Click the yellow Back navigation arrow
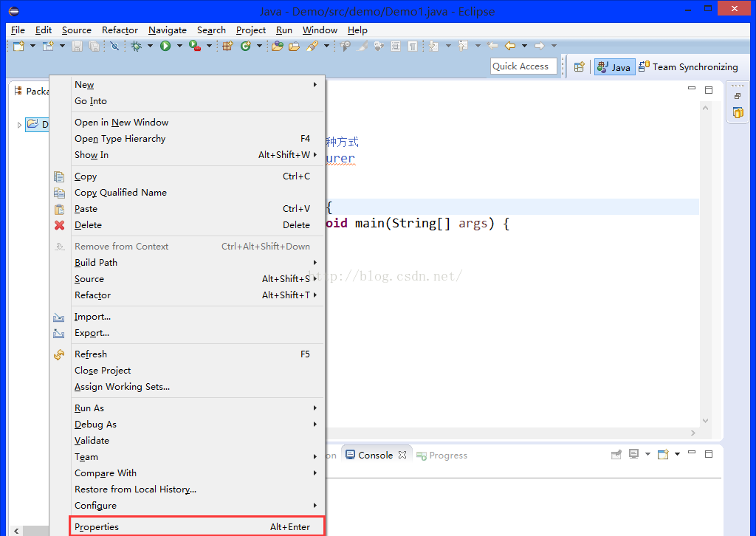 click(510, 46)
